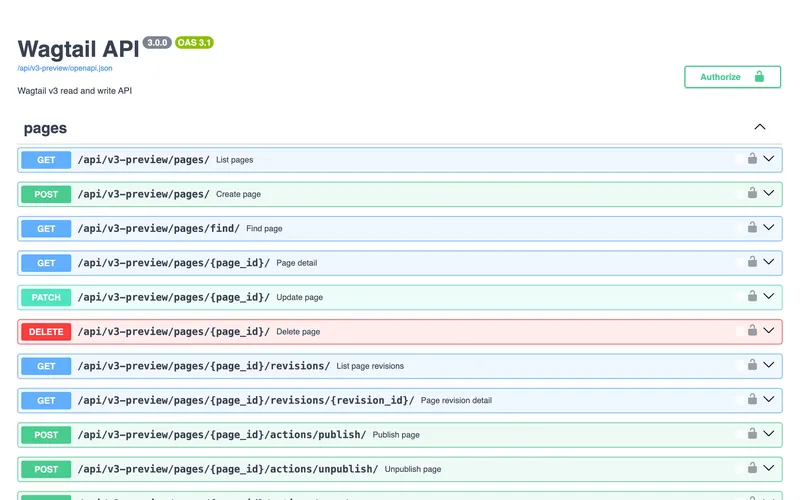800x500 pixels.
Task: Click the OAS 3.1 badge
Action: point(194,42)
